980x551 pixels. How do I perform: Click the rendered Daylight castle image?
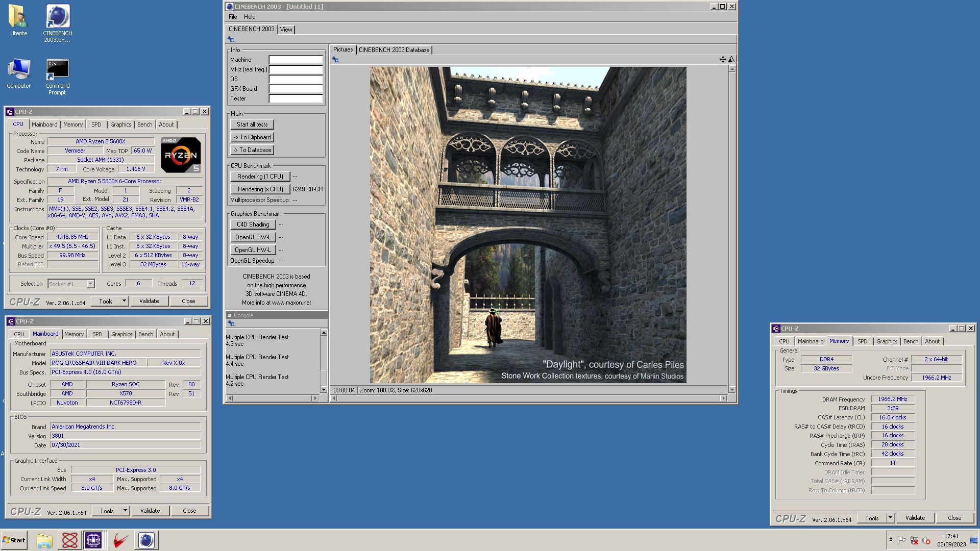tap(528, 225)
